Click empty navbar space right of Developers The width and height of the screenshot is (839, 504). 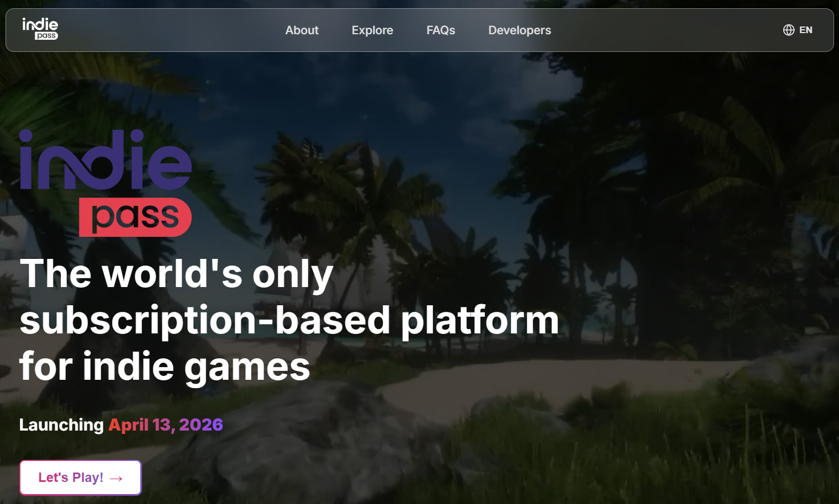click(663, 30)
